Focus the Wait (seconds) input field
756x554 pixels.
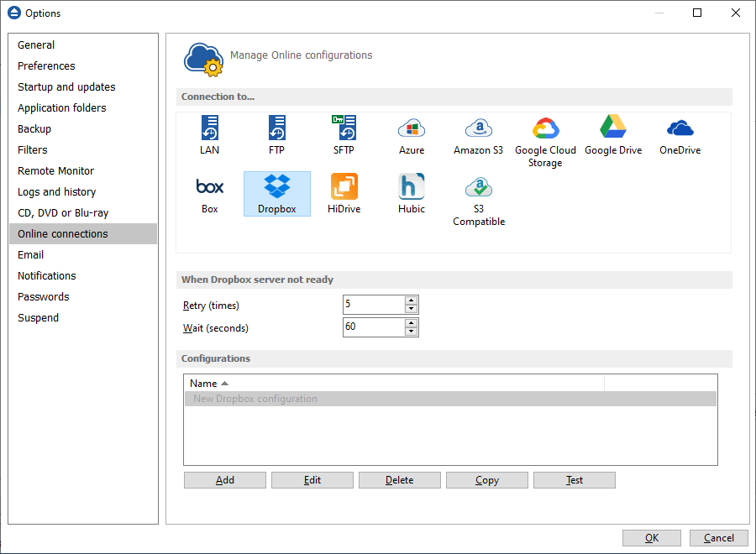374,327
